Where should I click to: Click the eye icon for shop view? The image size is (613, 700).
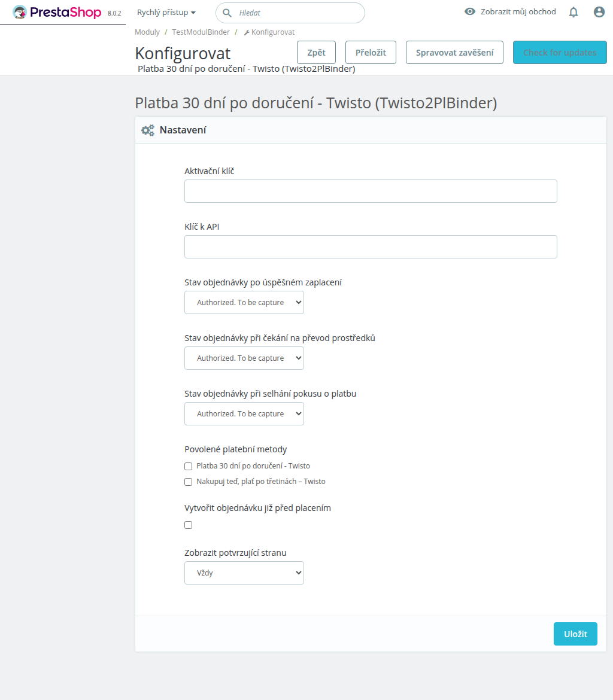pyautogui.click(x=471, y=11)
